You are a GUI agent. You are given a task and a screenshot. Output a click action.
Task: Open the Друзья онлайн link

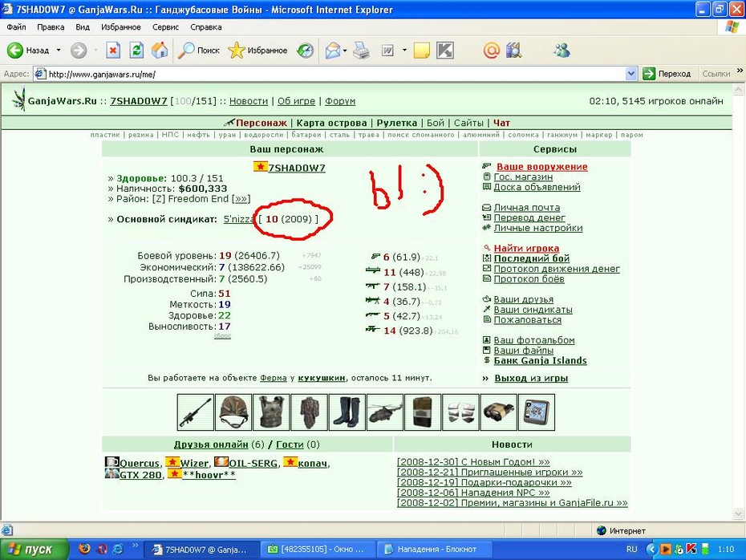click(x=211, y=444)
